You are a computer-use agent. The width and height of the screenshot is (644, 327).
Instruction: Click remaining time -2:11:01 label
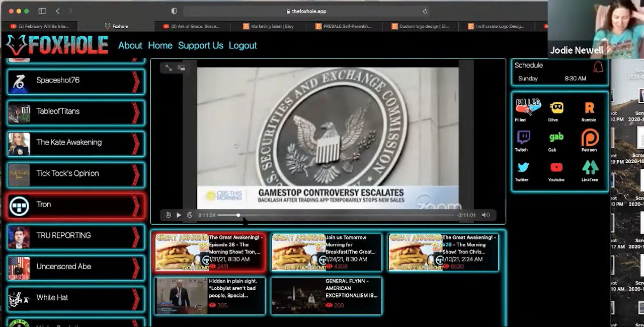click(x=466, y=215)
